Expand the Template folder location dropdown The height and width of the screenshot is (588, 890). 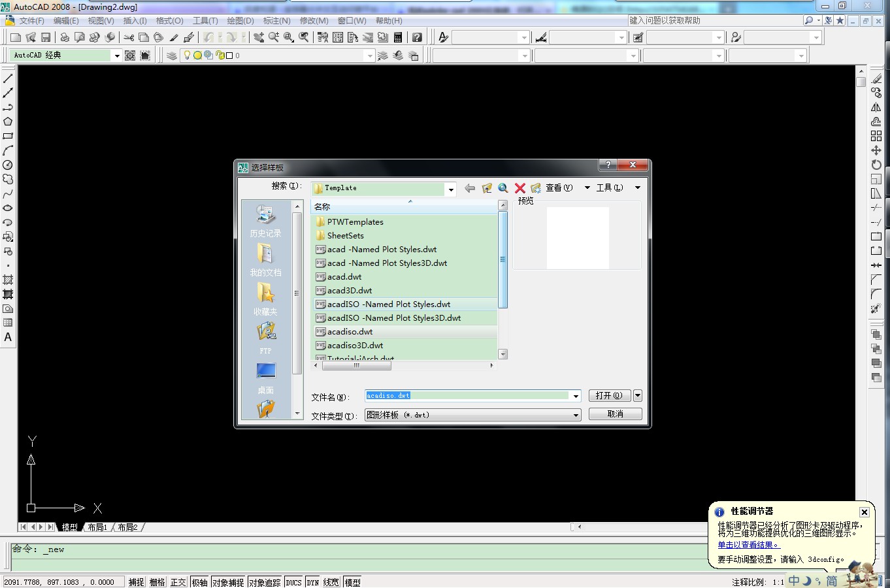[450, 189]
